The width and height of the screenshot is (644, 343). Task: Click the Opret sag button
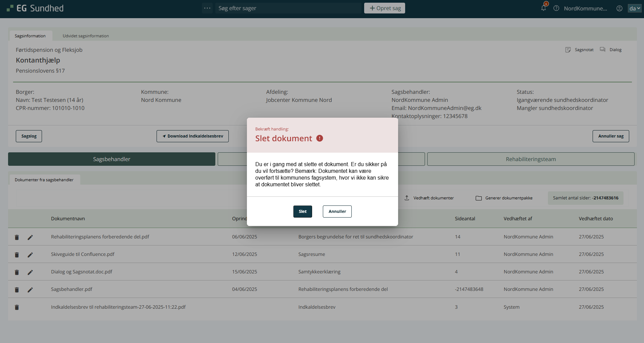click(384, 8)
